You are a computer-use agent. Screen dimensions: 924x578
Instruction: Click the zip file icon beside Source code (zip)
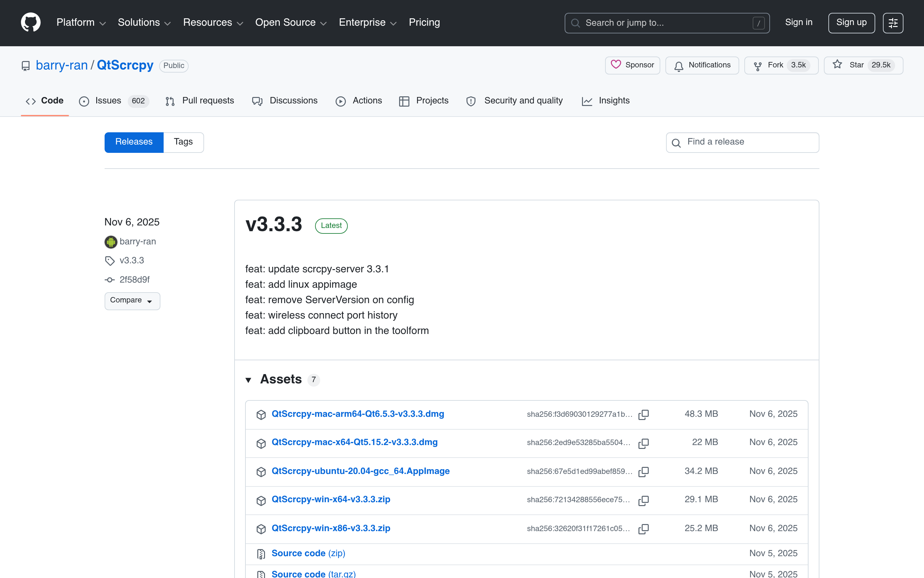coord(261,554)
